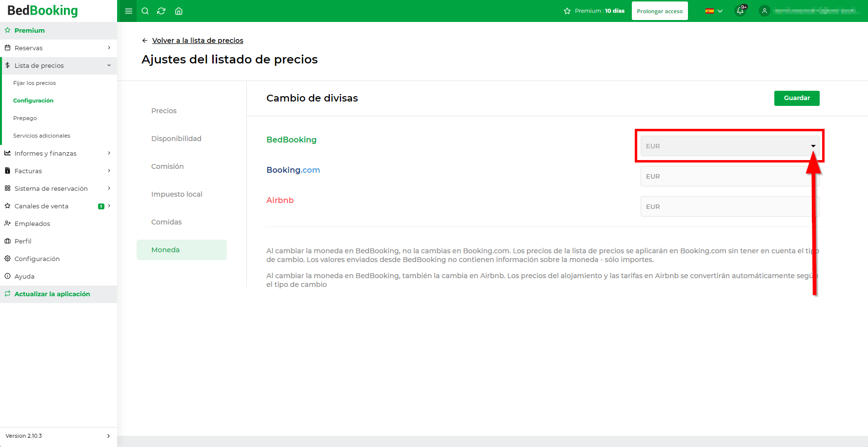This screenshot has height=447, width=868.
Task: Follow Volver a la lista de precios link
Action: [x=198, y=41]
